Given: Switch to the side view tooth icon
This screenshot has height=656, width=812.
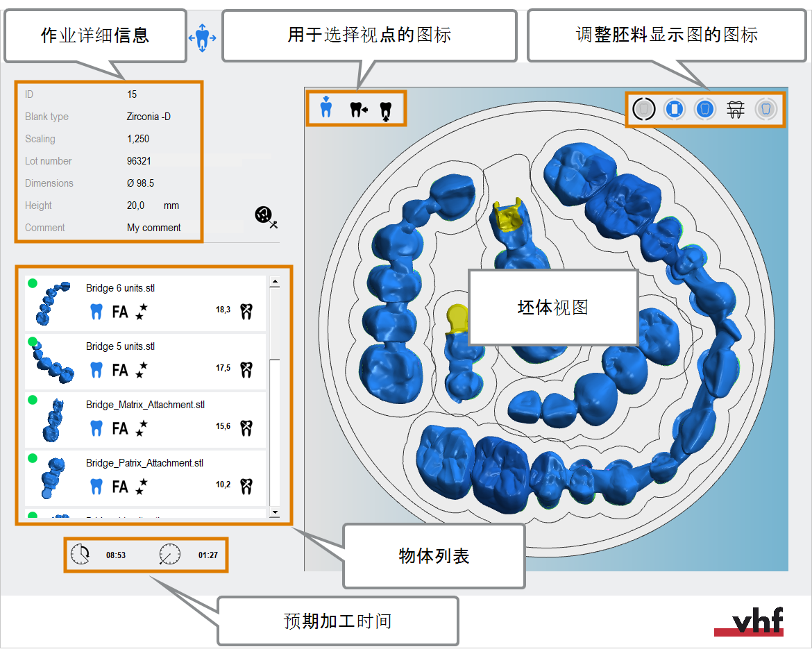Looking at the screenshot, I should [358, 110].
